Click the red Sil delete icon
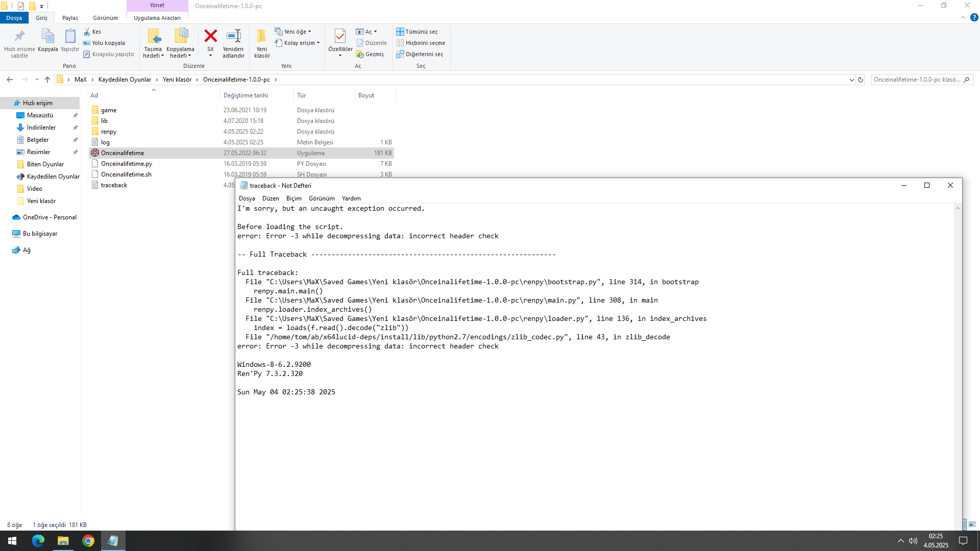This screenshot has height=551, width=980. click(210, 36)
